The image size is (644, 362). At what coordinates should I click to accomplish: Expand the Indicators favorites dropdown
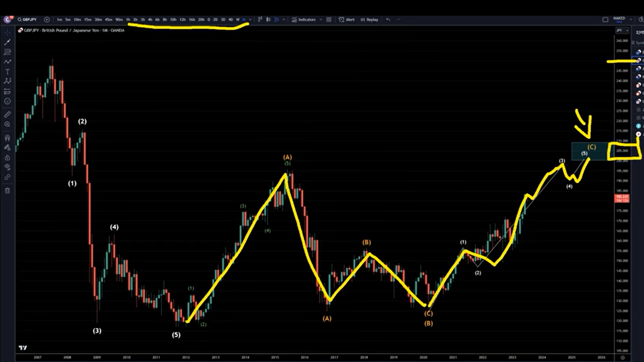tap(321, 20)
